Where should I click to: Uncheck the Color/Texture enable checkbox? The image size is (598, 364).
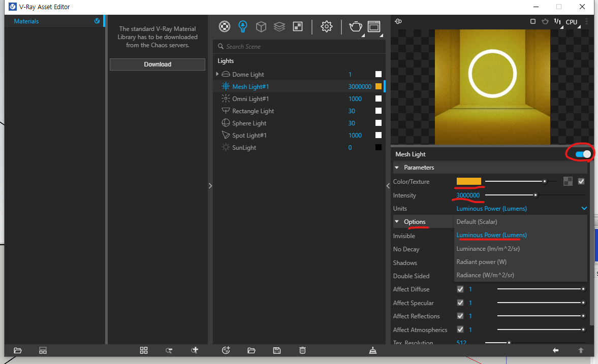click(x=581, y=181)
